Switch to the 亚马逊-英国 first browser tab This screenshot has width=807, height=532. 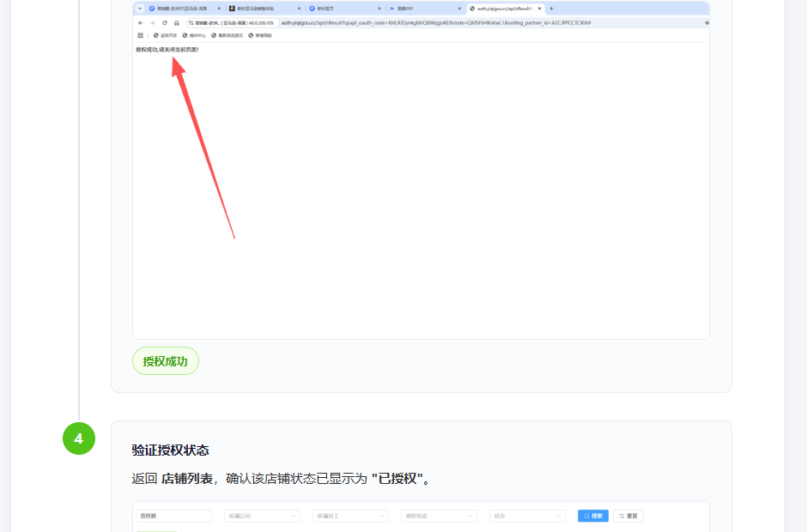184,9
